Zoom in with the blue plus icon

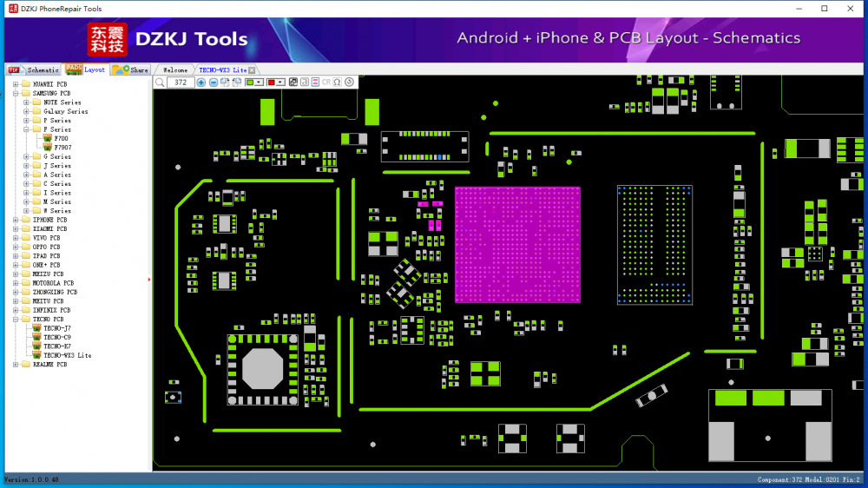click(201, 82)
